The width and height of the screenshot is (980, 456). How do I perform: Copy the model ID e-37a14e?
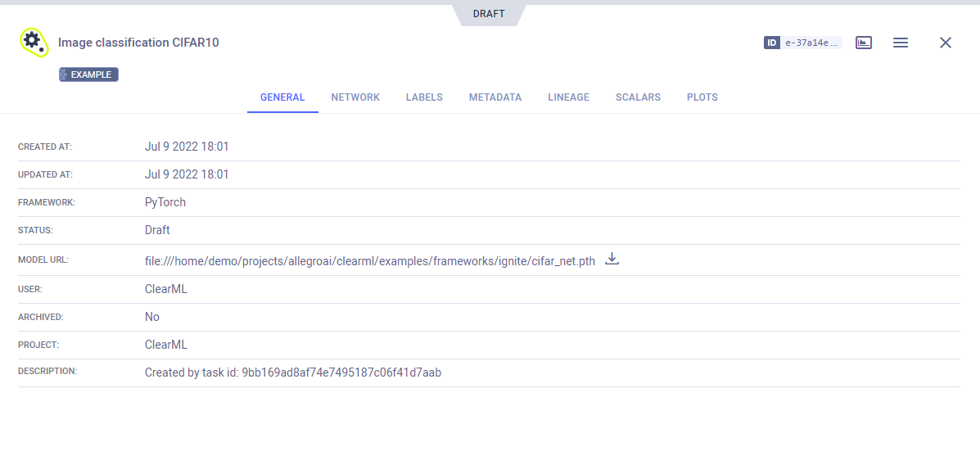tap(811, 43)
